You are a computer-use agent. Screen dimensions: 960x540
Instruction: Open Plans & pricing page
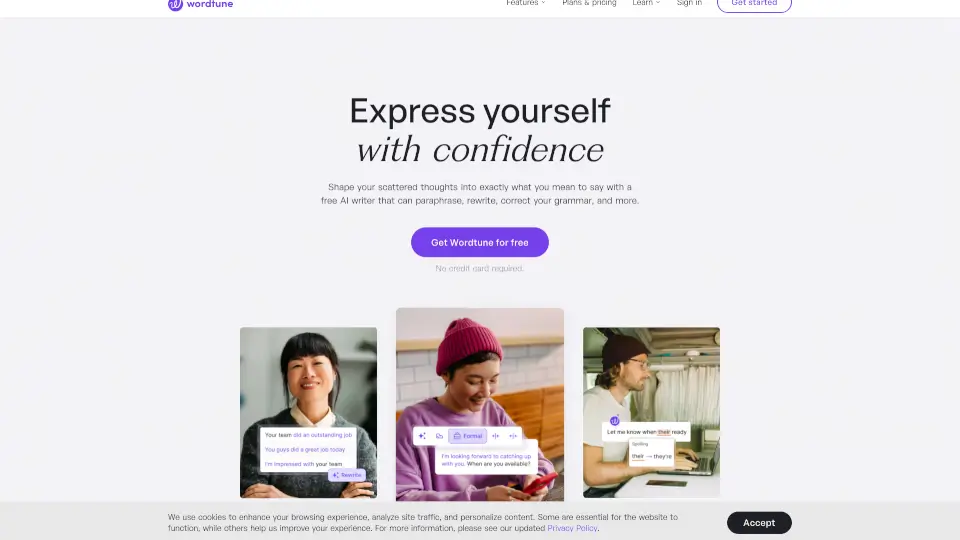pos(589,3)
